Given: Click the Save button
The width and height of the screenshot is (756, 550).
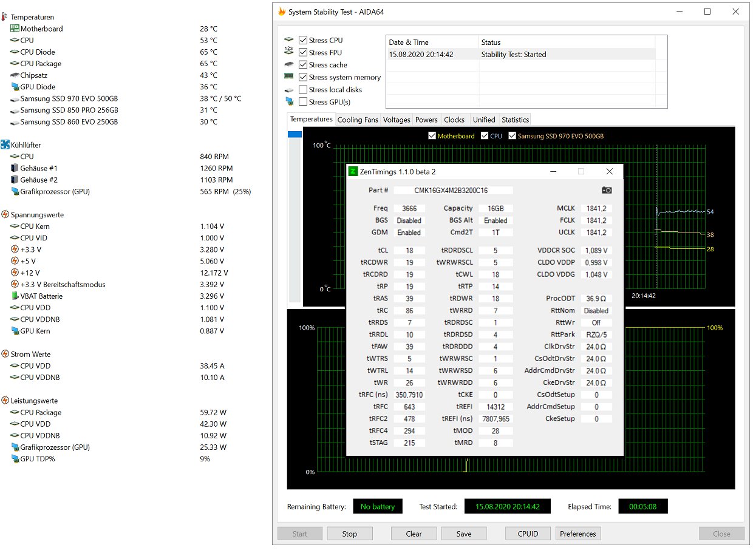Looking at the screenshot, I should click(x=464, y=534).
